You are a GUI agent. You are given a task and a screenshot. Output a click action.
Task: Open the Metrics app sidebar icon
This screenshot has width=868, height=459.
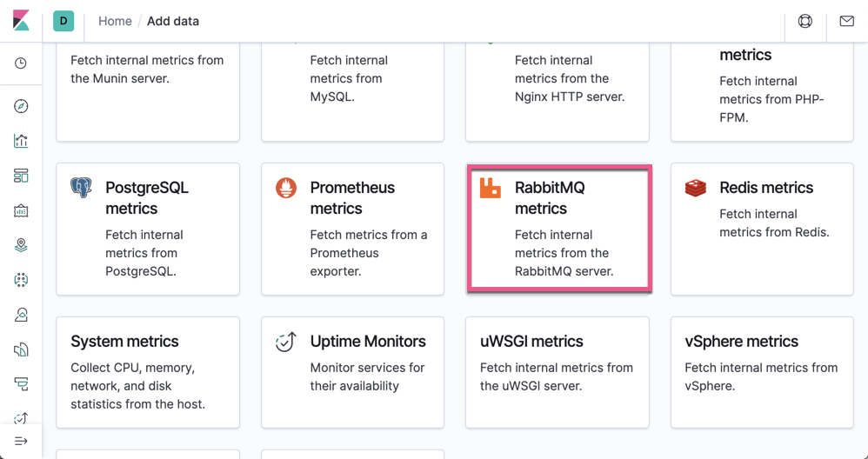point(21,315)
